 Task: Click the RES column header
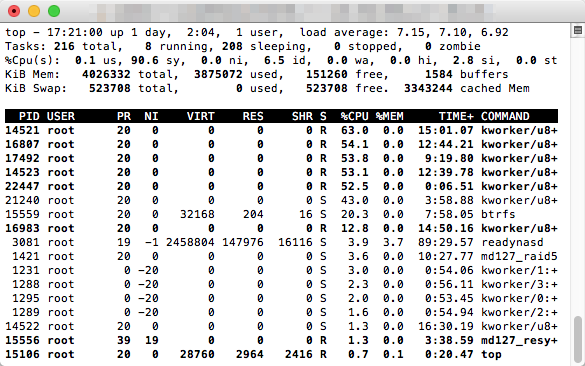coord(253,116)
